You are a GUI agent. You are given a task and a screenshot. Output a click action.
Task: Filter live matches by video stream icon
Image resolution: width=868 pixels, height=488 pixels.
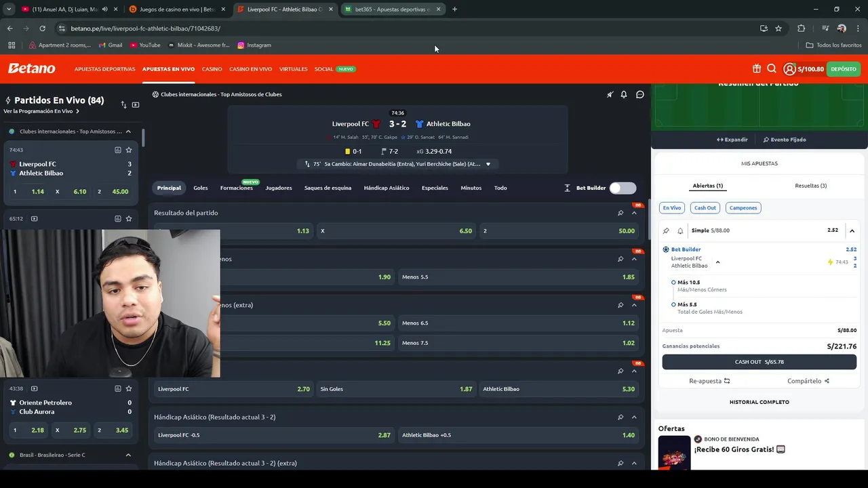tap(136, 105)
